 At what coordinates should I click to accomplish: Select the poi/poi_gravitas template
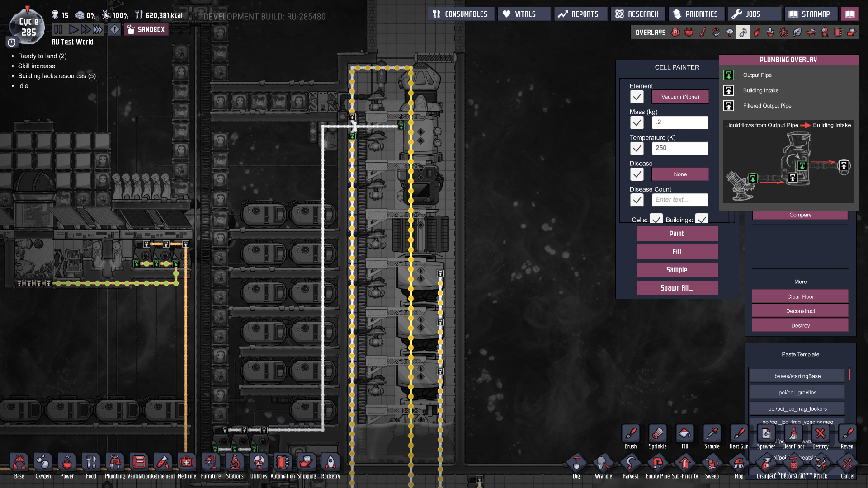[x=797, y=392]
